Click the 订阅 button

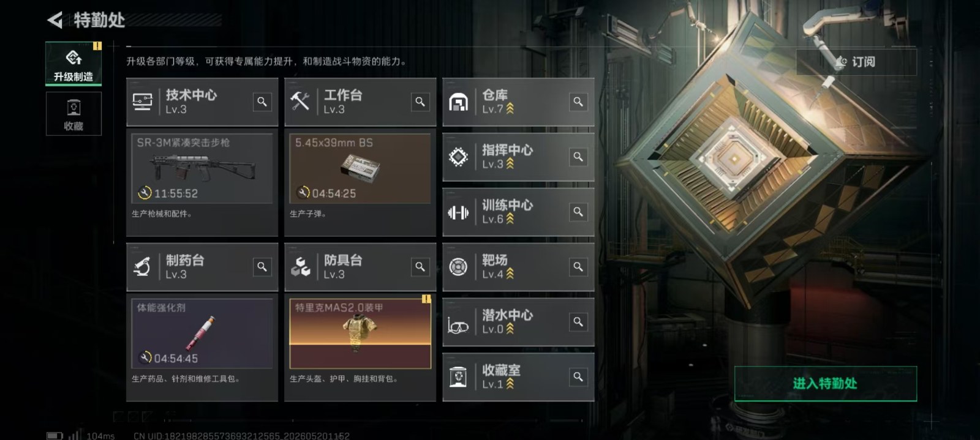856,62
